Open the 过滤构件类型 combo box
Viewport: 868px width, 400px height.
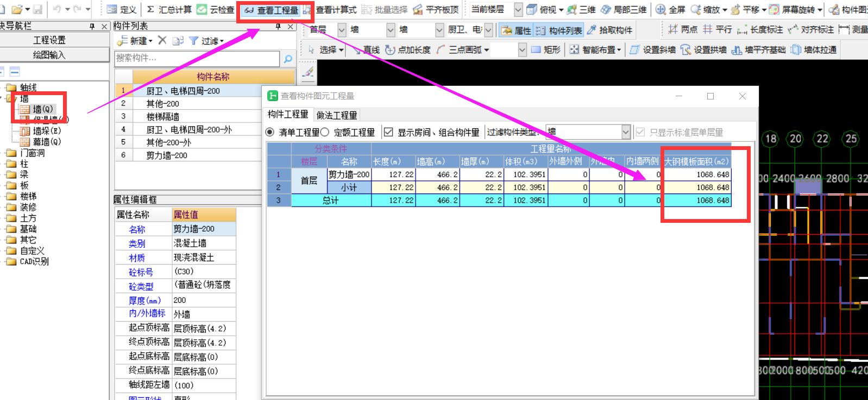pos(588,132)
